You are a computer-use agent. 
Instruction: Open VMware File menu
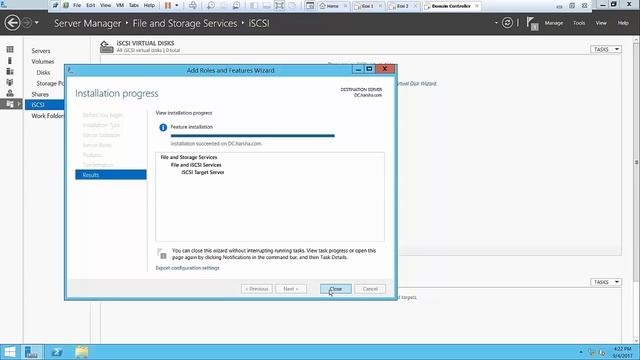pyautogui.click(x=77, y=5)
